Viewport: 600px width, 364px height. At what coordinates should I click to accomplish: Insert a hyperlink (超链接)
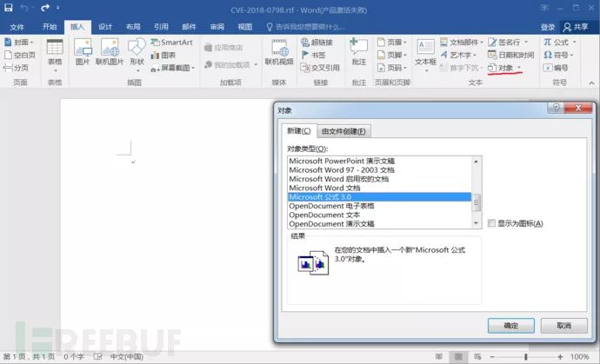[317, 42]
